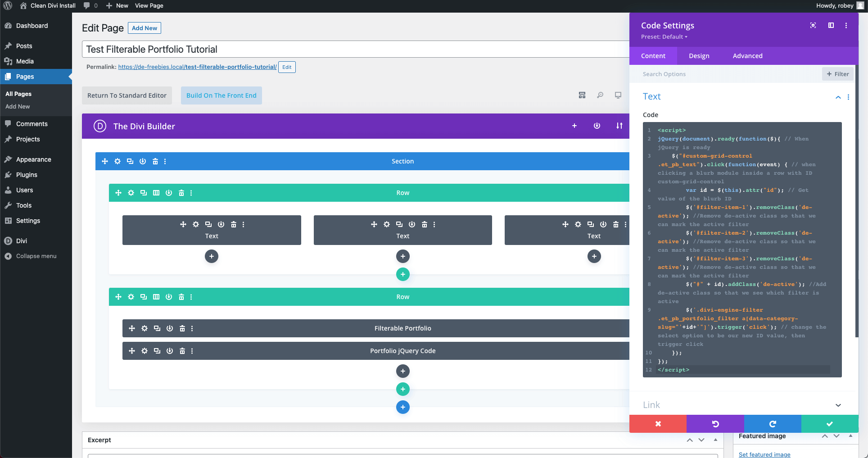The image size is (868, 458).
Task: Switch to the Advanced tab
Action: pos(748,56)
